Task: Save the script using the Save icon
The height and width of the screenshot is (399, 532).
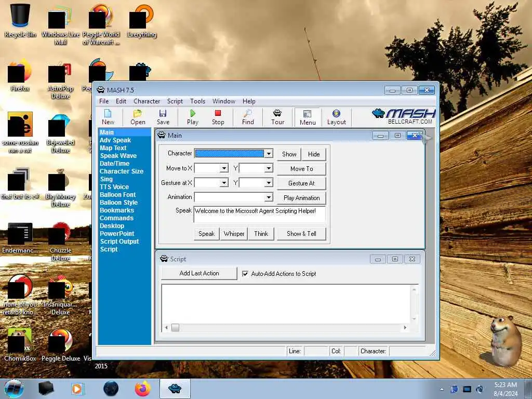Action: (163, 117)
